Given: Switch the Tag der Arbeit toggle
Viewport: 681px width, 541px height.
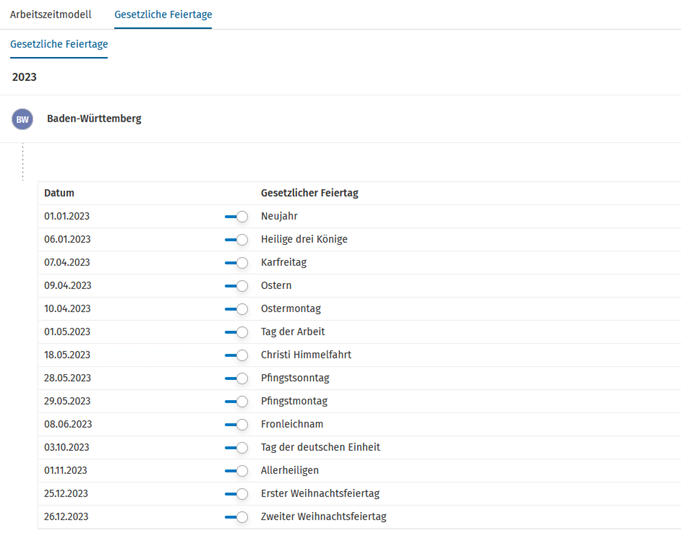Looking at the screenshot, I should [236, 332].
